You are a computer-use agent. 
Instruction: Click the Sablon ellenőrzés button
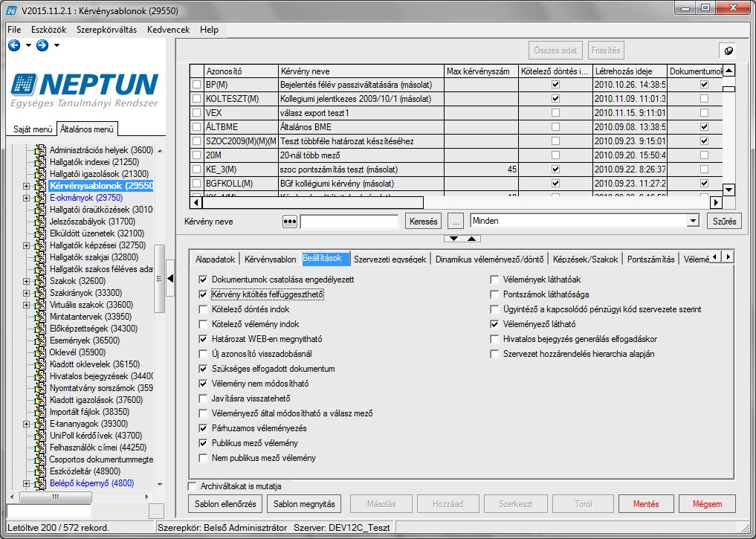(x=225, y=504)
